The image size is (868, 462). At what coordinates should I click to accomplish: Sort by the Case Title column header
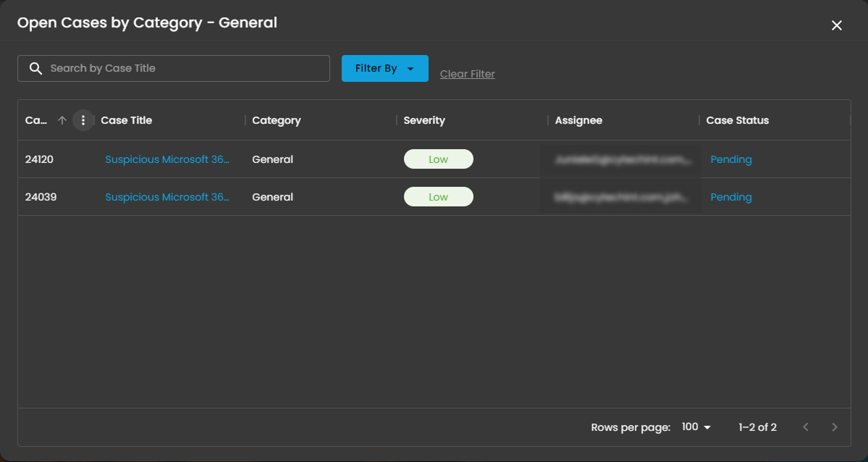point(127,120)
